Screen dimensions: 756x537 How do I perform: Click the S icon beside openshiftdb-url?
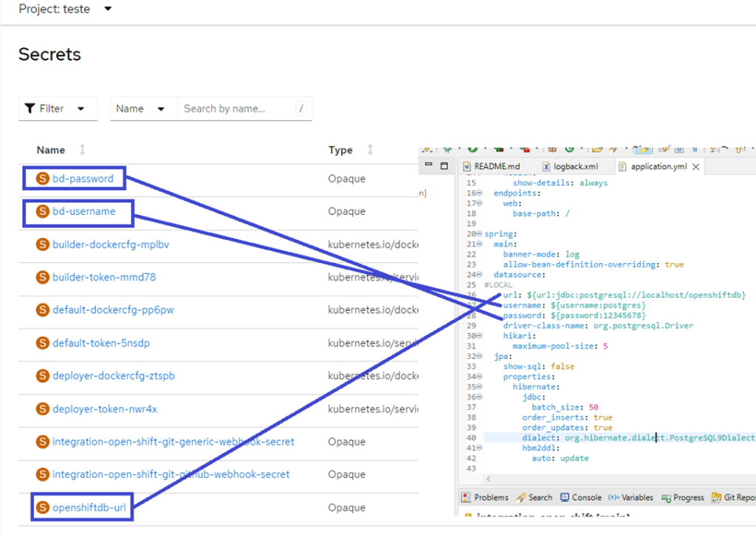(42, 507)
